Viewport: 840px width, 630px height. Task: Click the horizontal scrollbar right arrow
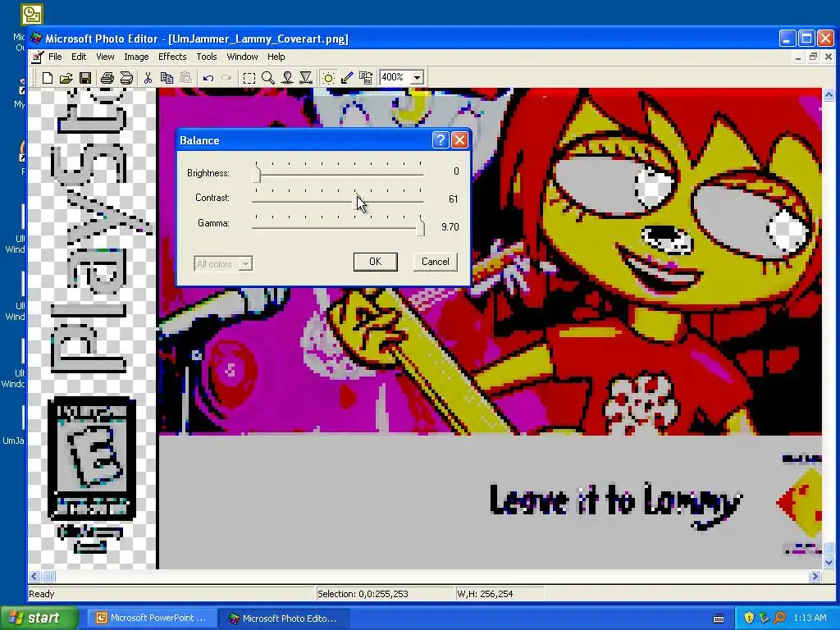click(815, 577)
